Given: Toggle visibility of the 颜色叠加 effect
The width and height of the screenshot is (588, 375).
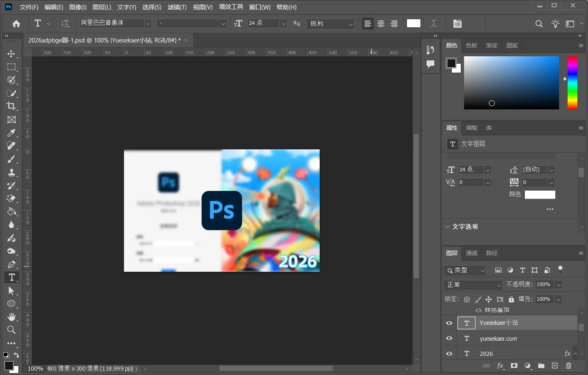Looking at the screenshot, I should (x=478, y=310).
